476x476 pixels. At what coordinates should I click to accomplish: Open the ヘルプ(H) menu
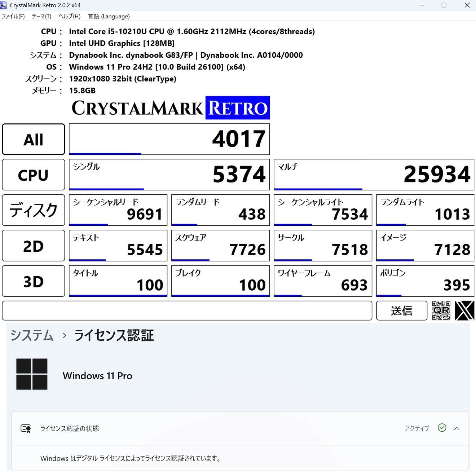pos(69,16)
